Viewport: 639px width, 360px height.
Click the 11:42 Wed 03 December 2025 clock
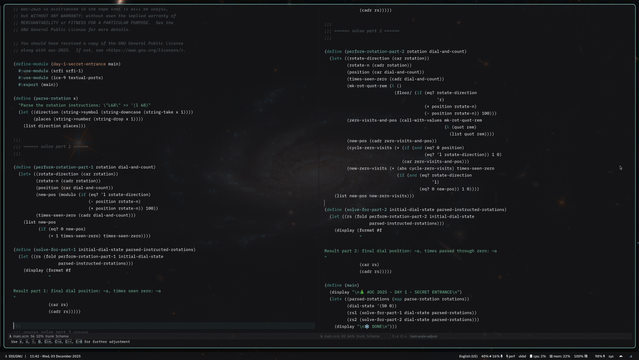55,356
